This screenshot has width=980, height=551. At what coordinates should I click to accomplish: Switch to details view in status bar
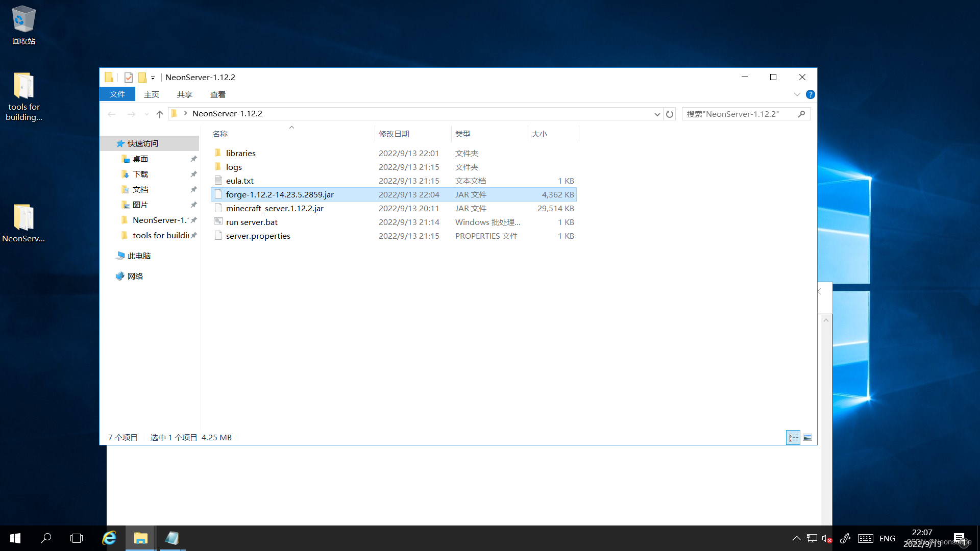pos(793,438)
